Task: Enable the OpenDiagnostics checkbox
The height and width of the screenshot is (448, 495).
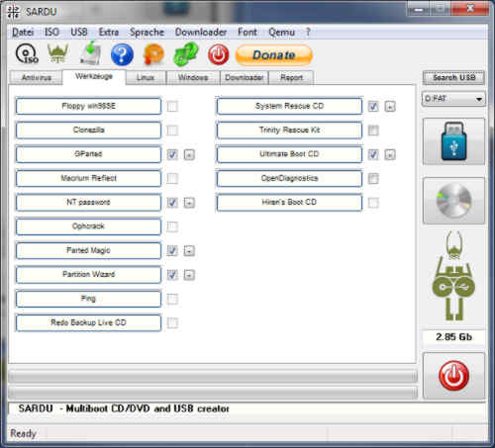Action: pos(373,179)
